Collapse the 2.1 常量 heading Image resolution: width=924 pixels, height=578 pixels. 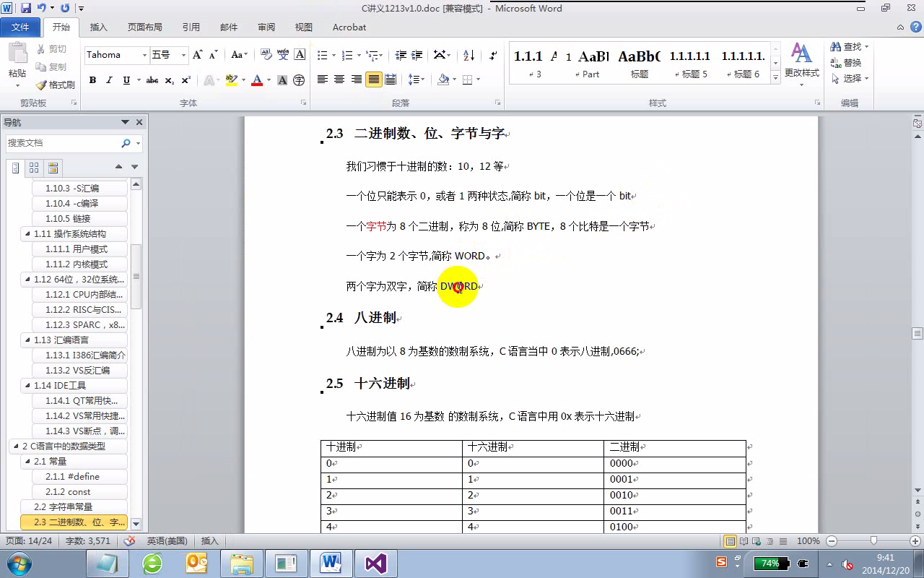(27, 462)
